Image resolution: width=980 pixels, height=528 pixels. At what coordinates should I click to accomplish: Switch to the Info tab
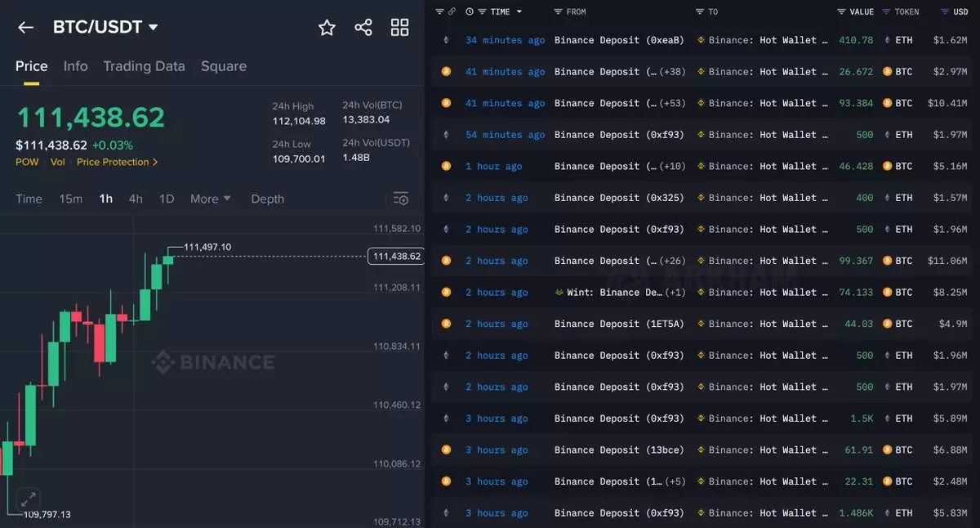75,66
